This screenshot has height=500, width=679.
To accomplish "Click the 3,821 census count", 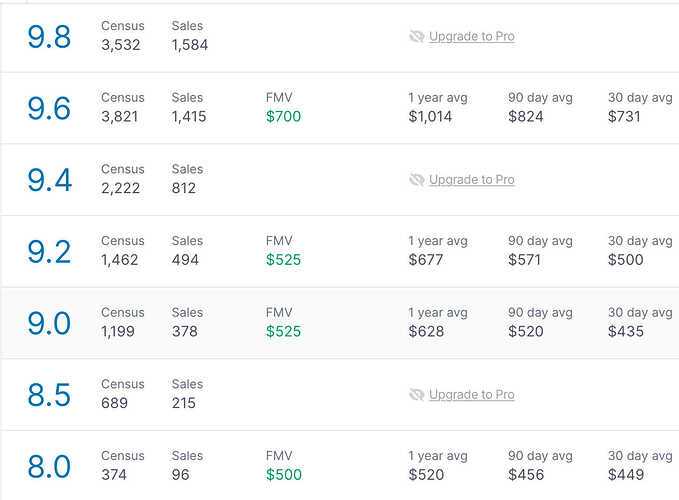I will [x=120, y=116].
